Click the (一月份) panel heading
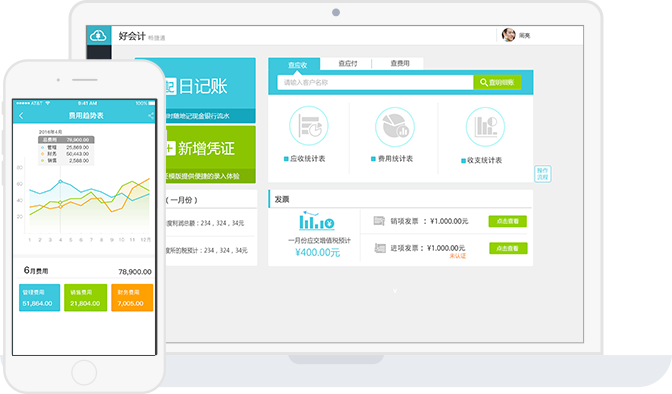This screenshot has height=394, width=672. click(181, 200)
